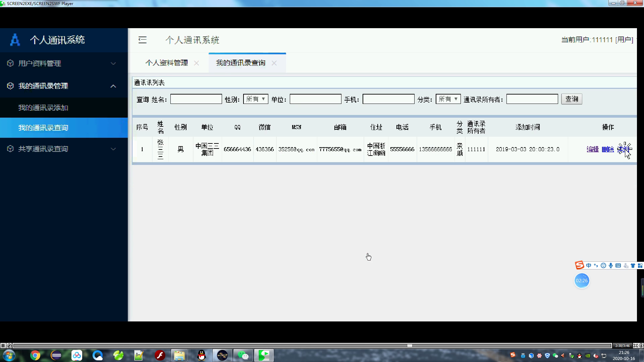This screenshot has height=362, width=644.
Task: Expand the 用户资料管理 menu chevron
Action: [x=113, y=63]
